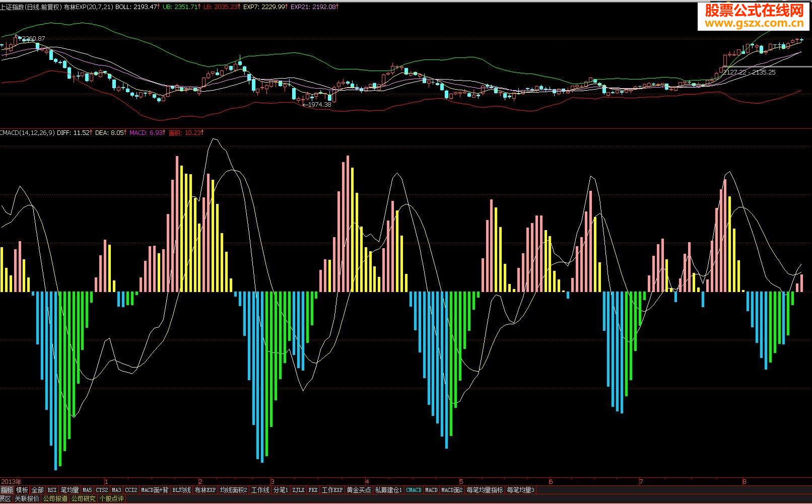Select the 每笔均量3 tab

point(521,490)
